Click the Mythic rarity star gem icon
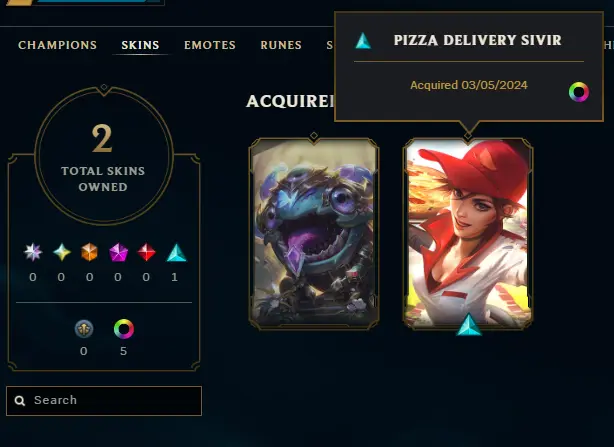 61,252
